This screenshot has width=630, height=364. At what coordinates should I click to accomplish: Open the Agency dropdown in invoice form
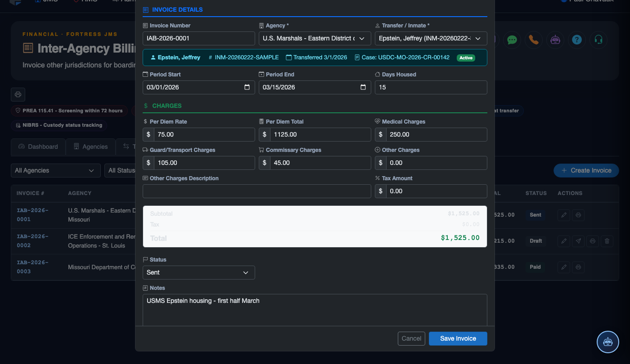pos(315,38)
